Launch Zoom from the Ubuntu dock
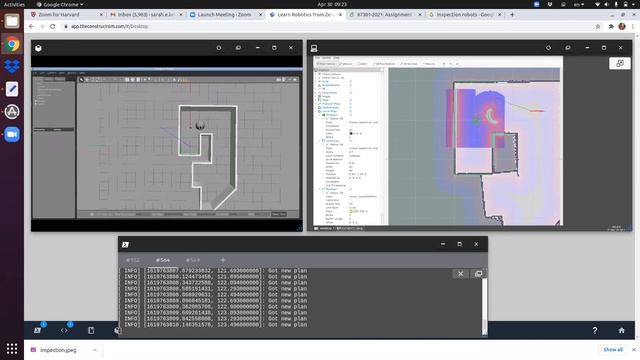The image size is (640, 360). [12, 134]
